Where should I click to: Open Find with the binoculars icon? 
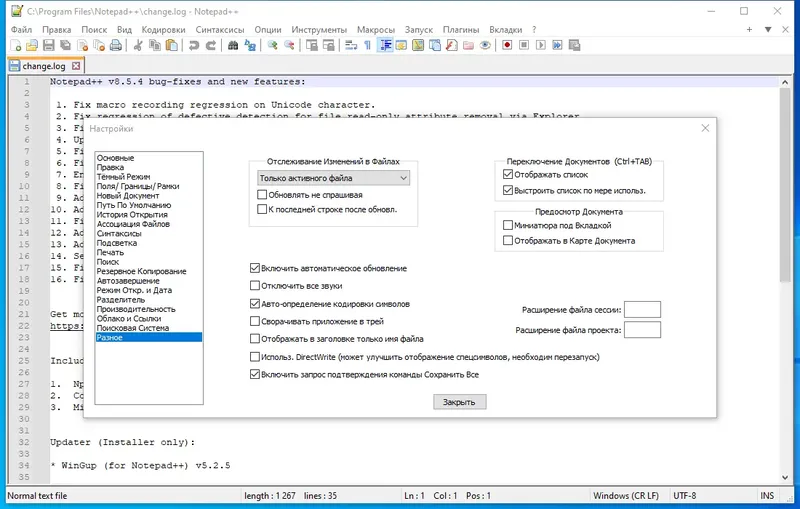click(x=233, y=45)
